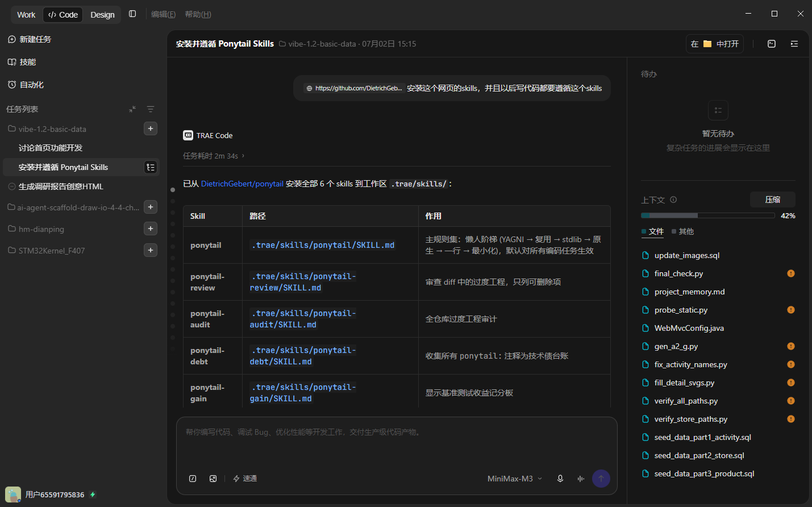The height and width of the screenshot is (507, 812).
Task: Open the MiniMax-M3 model dropdown
Action: click(x=515, y=479)
